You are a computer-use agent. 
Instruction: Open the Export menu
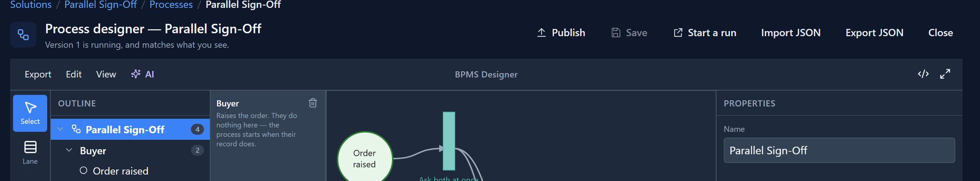pos(38,74)
